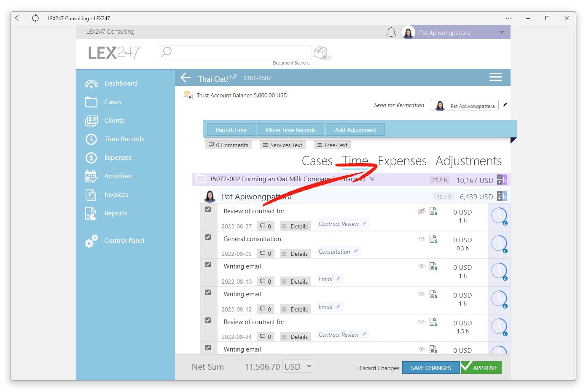Switch to the Adjustments tab

click(x=468, y=161)
